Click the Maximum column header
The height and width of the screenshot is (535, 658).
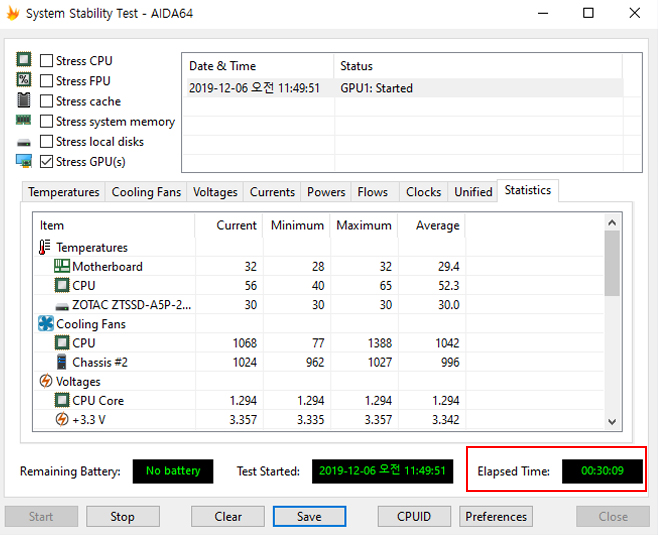[364, 225]
